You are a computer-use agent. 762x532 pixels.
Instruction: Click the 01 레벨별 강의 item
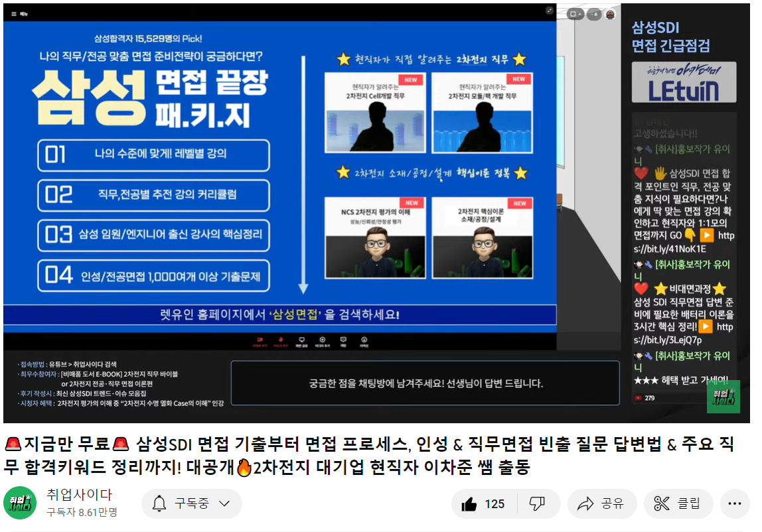(153, 155)
